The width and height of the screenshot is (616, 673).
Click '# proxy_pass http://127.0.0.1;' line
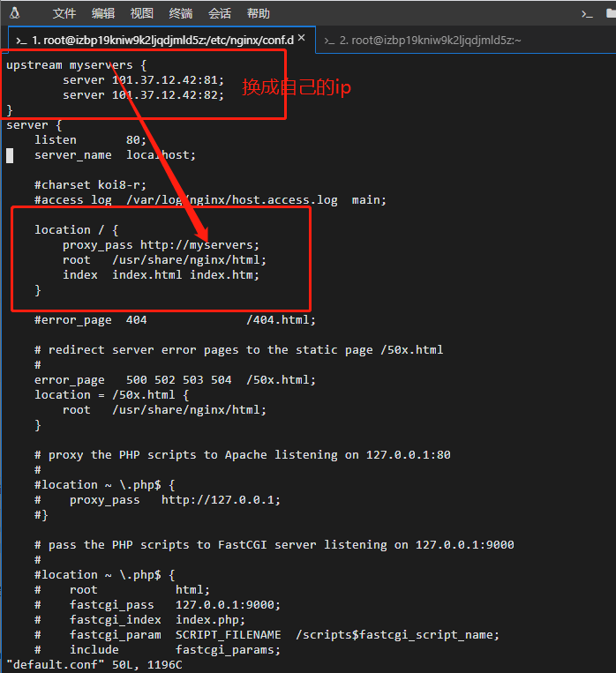[x=157, y=500]
